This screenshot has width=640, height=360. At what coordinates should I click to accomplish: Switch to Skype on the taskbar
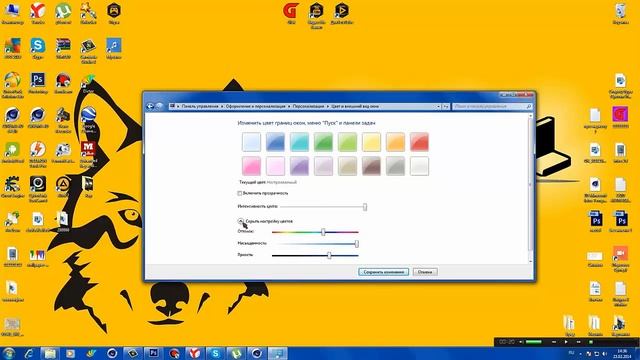point(216,353)
